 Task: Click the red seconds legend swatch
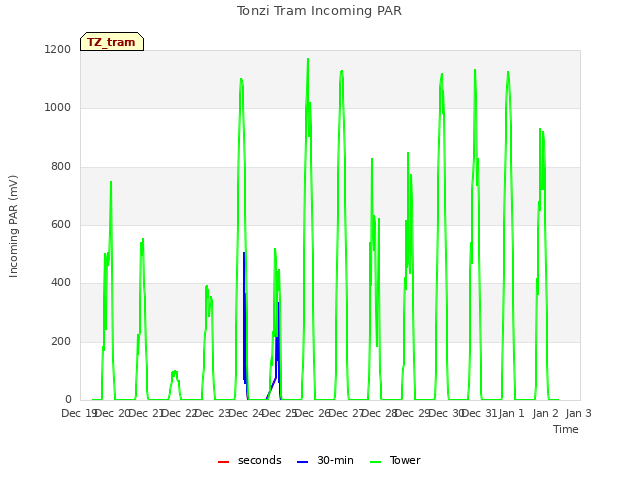(x=223, y=462)
